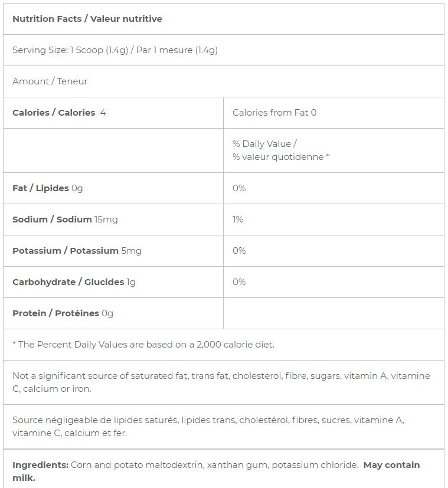This screenshot has height=488, width=448.
Task: Select the Serving Size 1 Scoop row
Action: tap(224, 50)
